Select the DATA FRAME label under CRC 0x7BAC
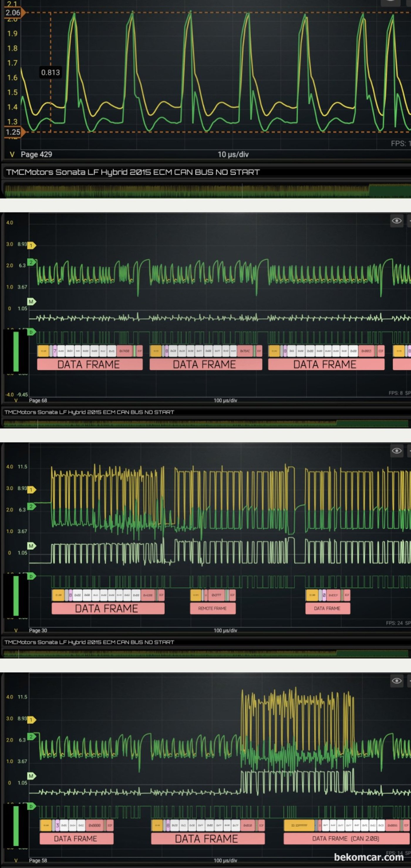This screenshot has height=868, width=411. [206, 365]
